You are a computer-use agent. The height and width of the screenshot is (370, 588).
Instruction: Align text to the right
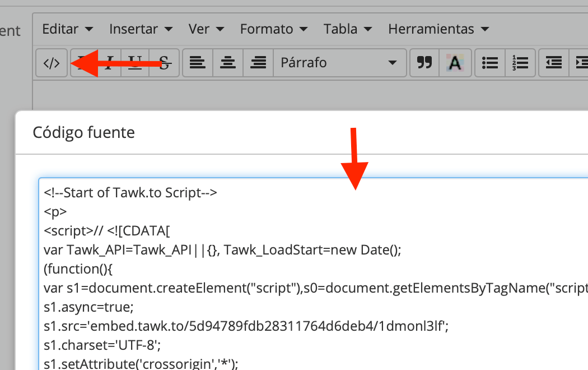click(258, 63)
